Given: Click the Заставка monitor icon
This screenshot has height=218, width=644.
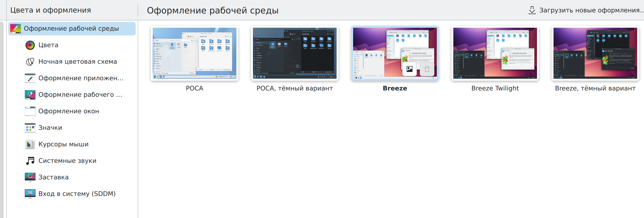Looking at the screenshot, I should (x=30, y=177).
